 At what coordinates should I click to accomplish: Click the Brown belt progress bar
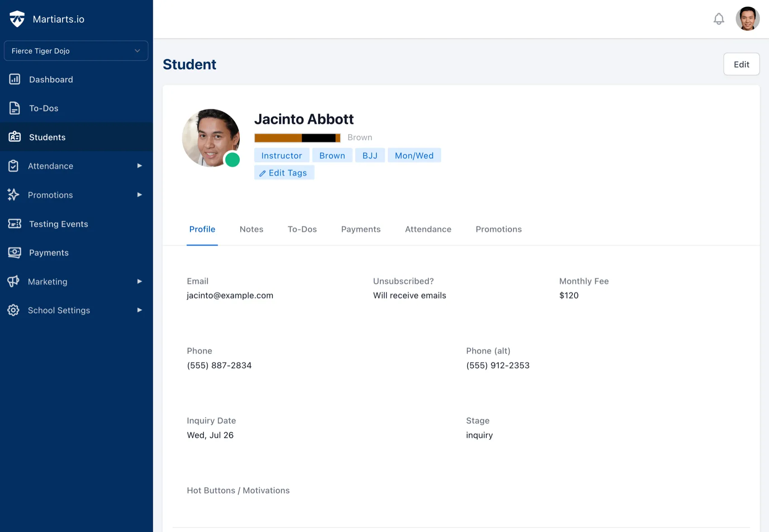point(297,138)
